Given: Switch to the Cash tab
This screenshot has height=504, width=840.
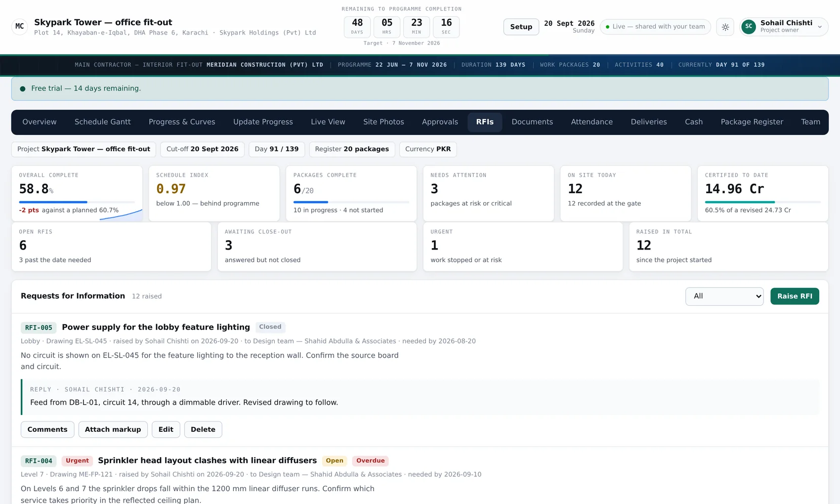Looking at the screenshot, I should coord(694,122).
